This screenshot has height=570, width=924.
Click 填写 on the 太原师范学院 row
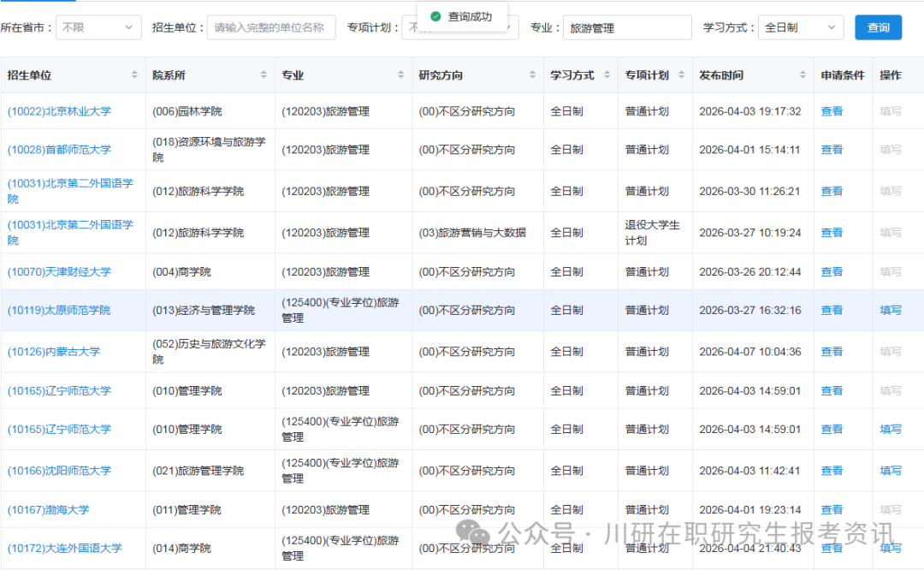(890, 310)
